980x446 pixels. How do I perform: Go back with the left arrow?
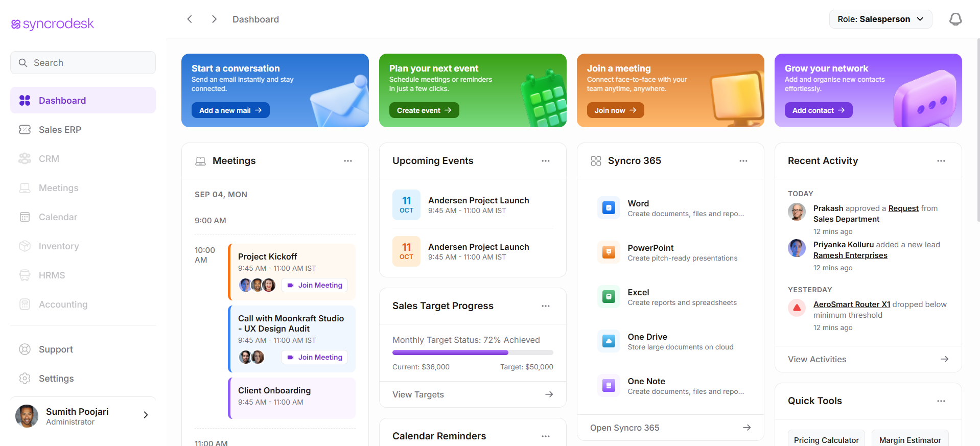click(x=190, y=19)
